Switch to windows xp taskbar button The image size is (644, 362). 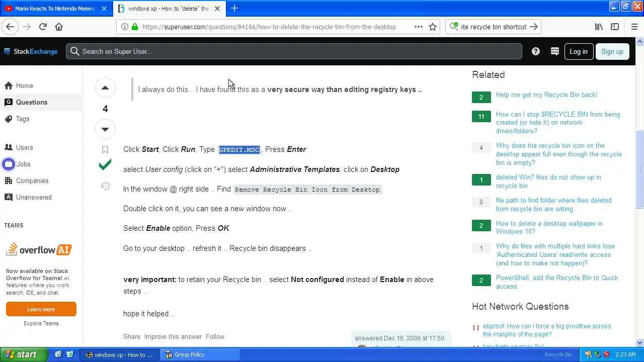(120, 354)
